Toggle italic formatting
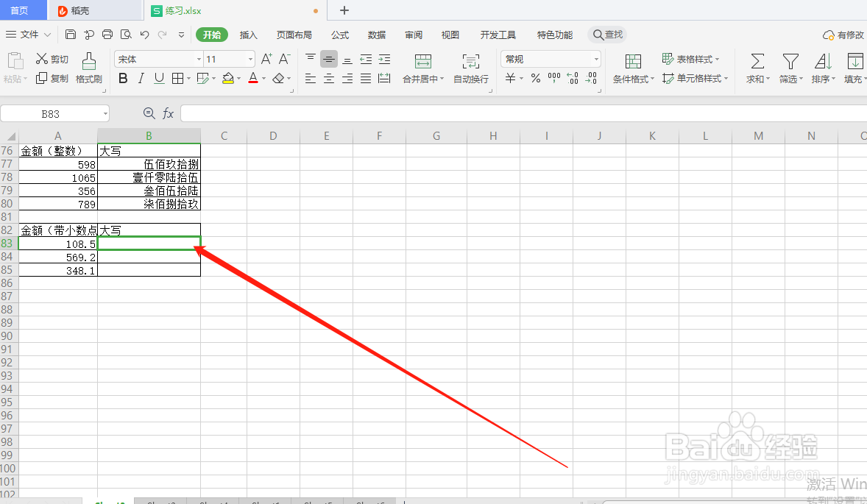The image size is (867, 504). [x=141, y=79]
